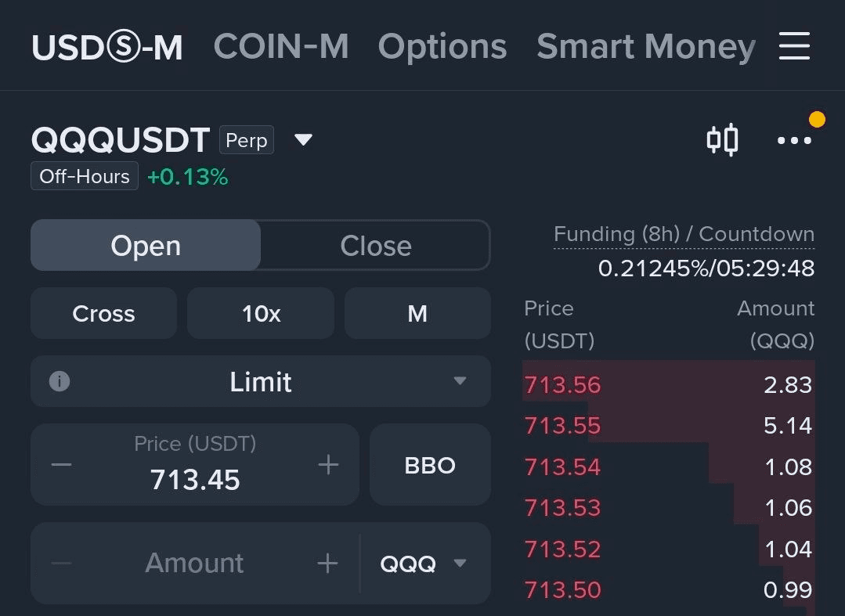Expand the QQQUSDT pair dropdown arrow
Screen dimensions: 845x616
303,140
